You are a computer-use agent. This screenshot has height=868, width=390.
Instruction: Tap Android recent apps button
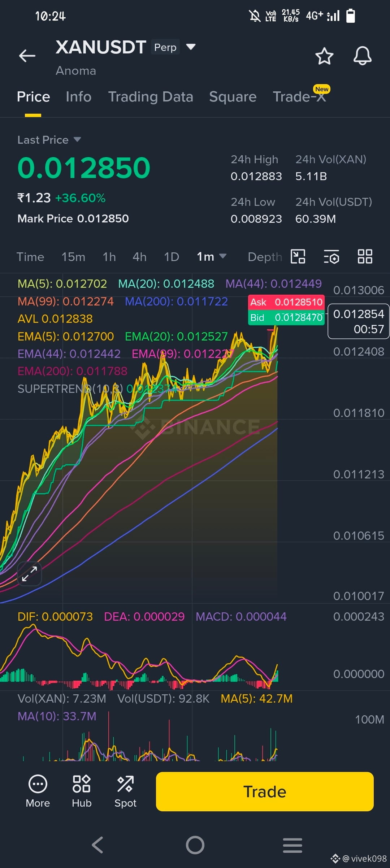pos(292,845)
